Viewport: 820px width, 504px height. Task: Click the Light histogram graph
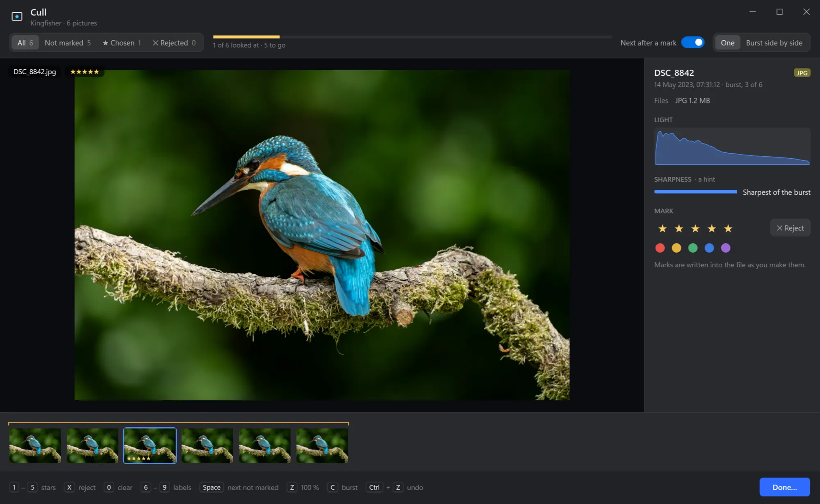732,146
